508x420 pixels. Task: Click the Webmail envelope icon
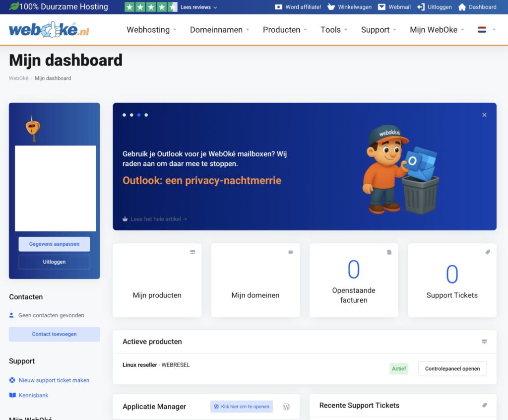click(381, 7)
